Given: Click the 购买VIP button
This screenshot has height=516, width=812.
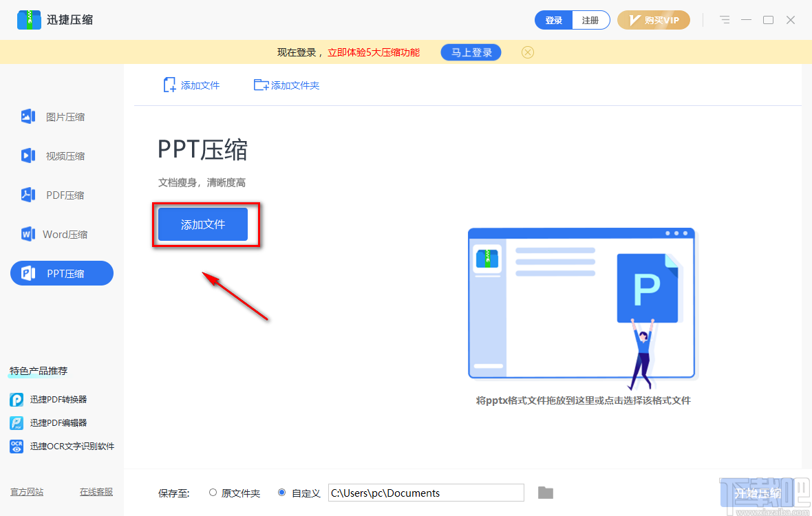Looking at the screenshot, I should [x=654, y=20].
